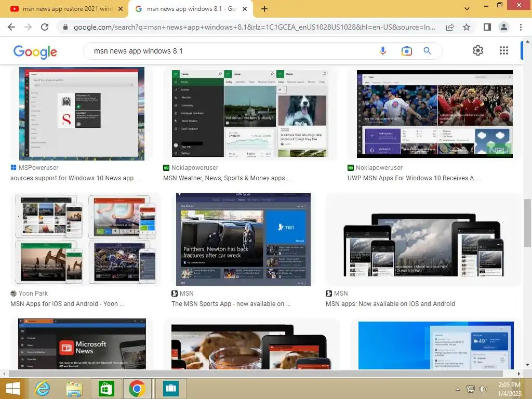
Task: Start voice search with the microphone
Action: pyautogui.click(x=383, y=51)
